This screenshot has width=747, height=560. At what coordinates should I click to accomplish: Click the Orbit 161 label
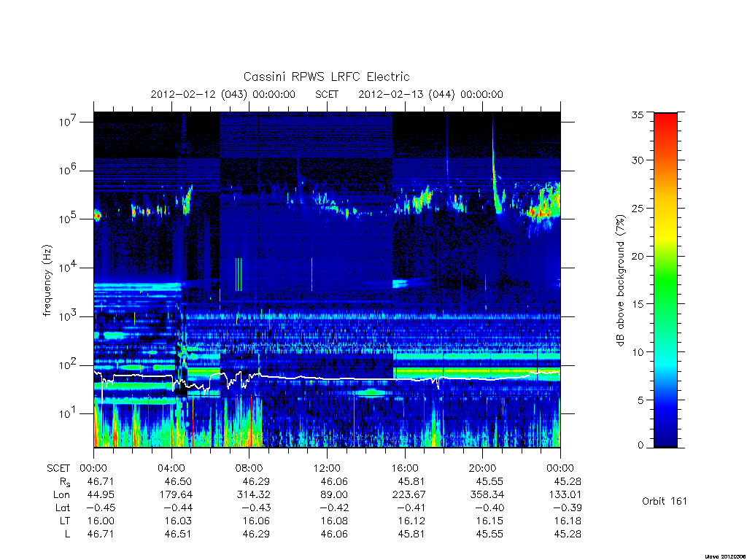pos(664,501)
